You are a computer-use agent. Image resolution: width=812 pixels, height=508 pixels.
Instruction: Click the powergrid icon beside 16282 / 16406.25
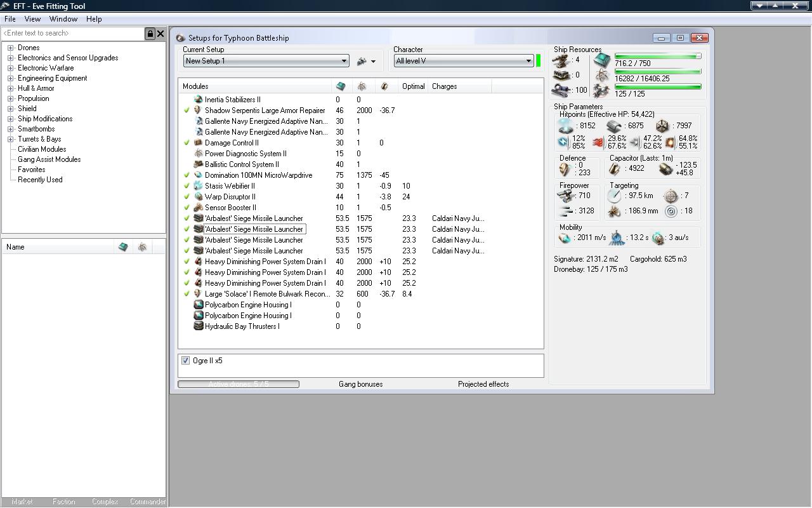[601, 75]
